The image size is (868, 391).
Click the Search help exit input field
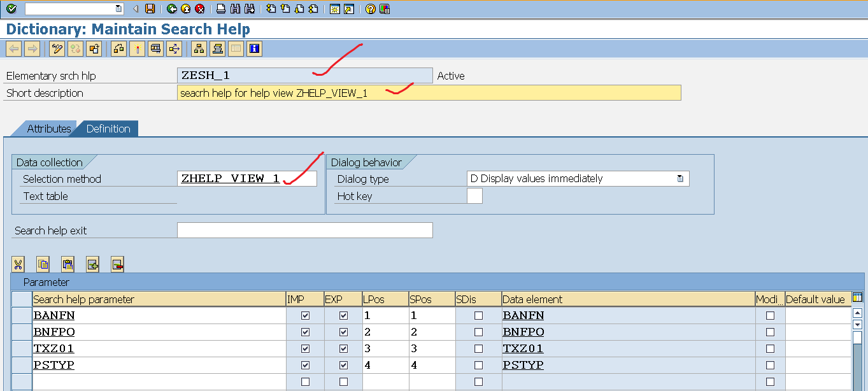pos(304,230)
